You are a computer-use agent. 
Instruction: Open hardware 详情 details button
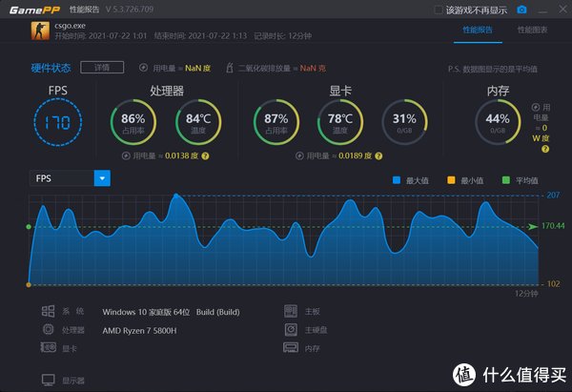coord(102,68)
